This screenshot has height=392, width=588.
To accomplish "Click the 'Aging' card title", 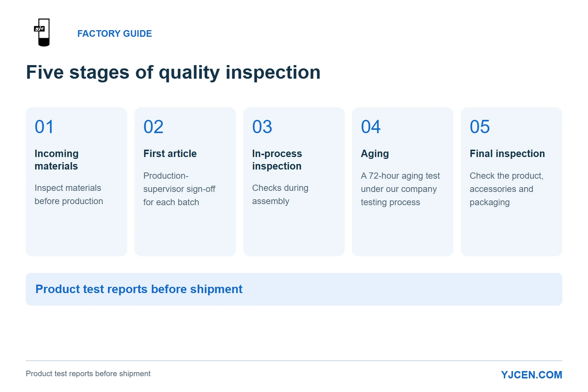I will pyautogui.click(x=375, y=154).
